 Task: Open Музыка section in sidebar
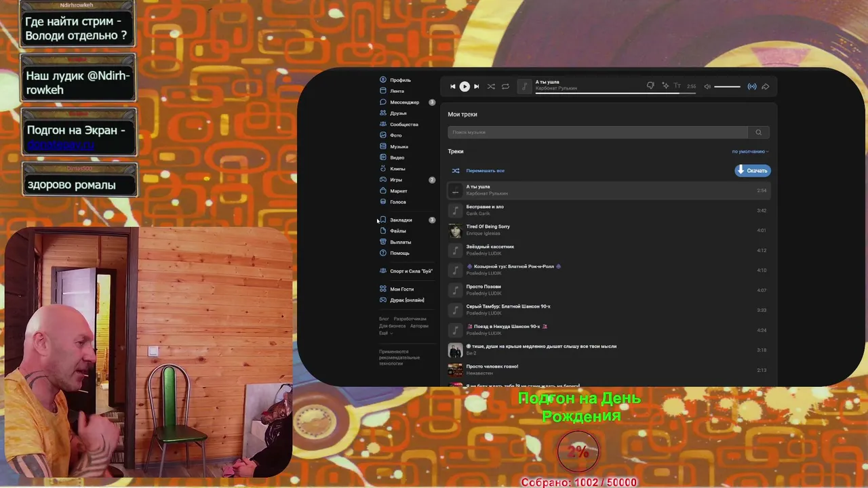tap(399, 146)
